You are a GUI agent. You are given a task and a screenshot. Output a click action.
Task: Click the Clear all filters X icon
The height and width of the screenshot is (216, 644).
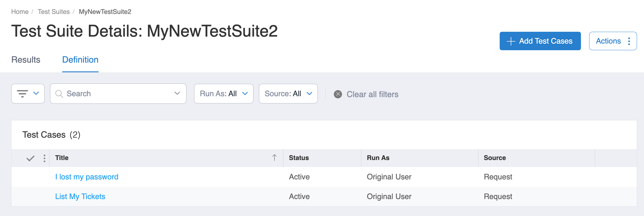point(338,94)
